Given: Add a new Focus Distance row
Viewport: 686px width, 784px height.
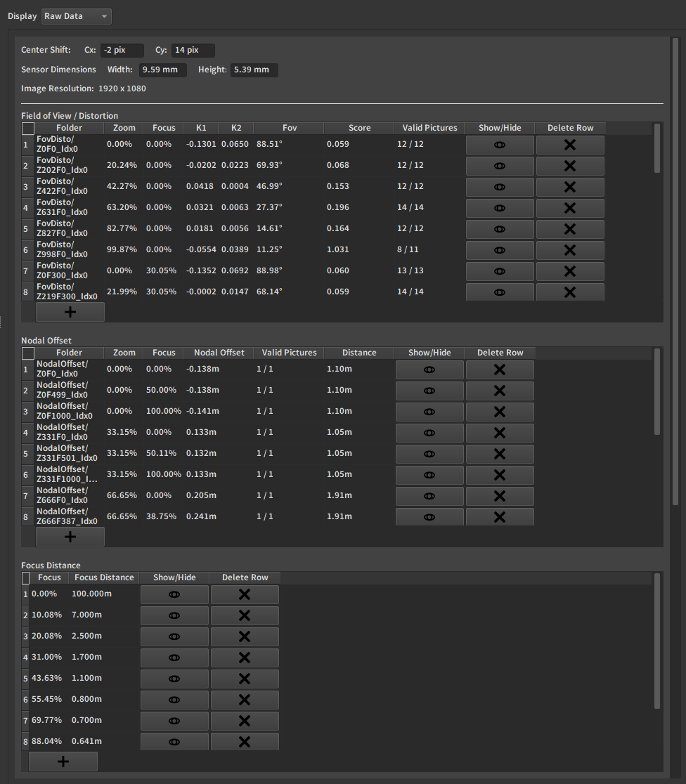Looking at the screenshot, I should tap(63, 762).
